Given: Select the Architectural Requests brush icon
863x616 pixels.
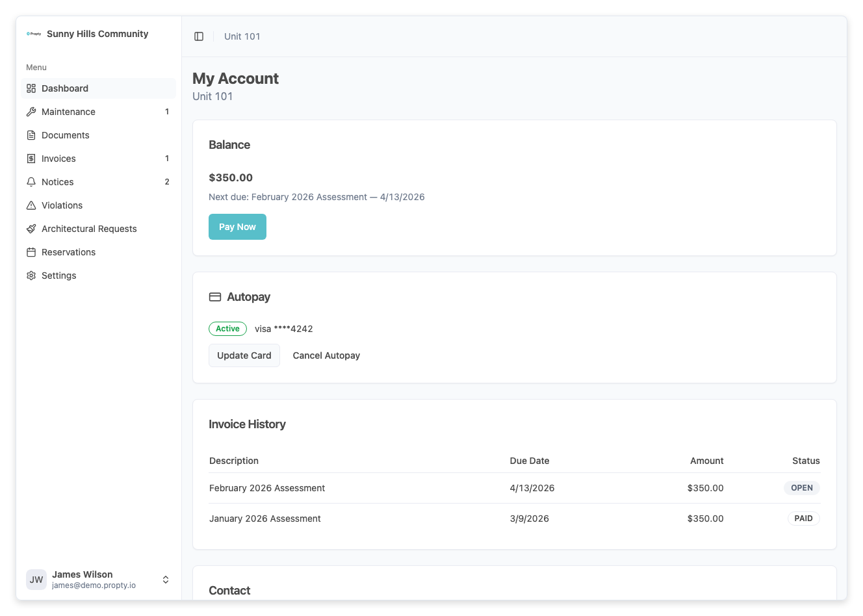Looking at the screenshot, I should click(x=31, y=228).
